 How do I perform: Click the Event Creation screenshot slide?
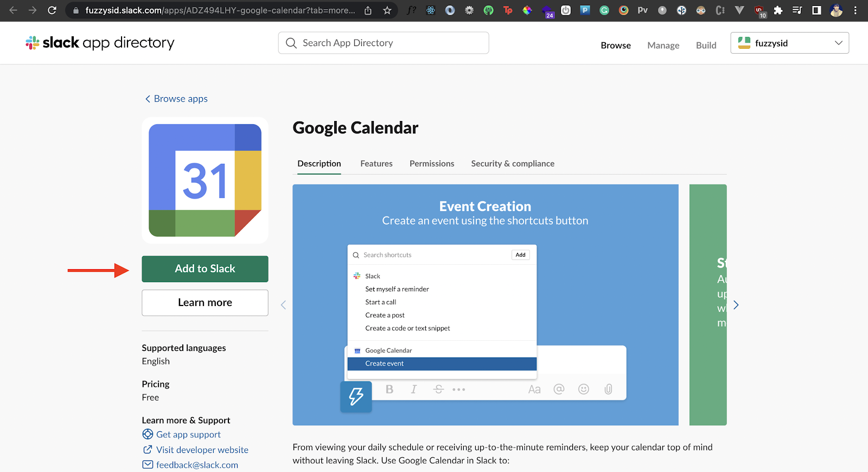tap(486, 305)
